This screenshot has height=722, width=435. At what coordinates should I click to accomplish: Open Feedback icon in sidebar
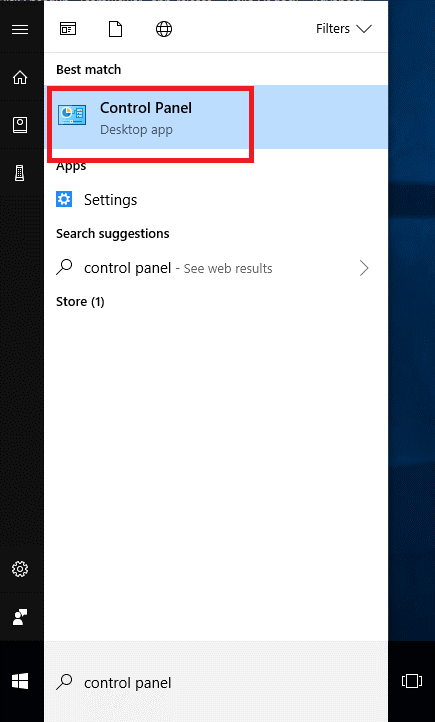(x=20, y=617)
